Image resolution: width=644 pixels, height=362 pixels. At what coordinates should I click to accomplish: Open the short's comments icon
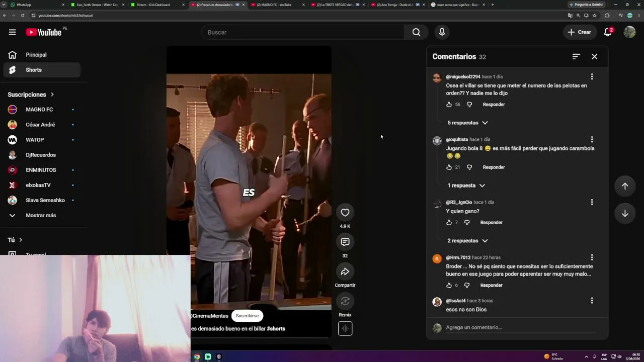(x=345, y=242)
